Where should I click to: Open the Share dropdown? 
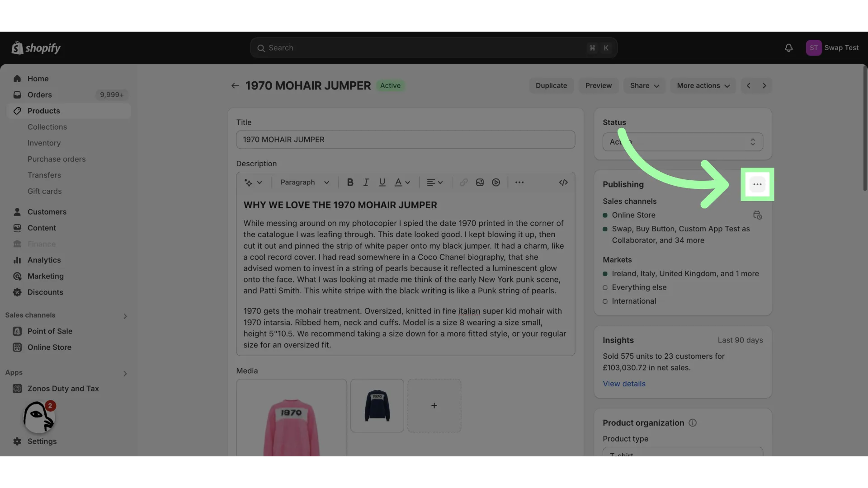coord(644,86)
